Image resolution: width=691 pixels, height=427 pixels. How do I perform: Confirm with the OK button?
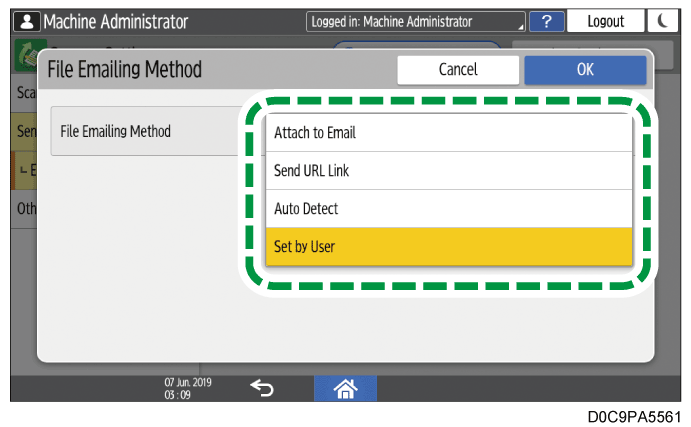pyautogui.click(x=585, y=70)
